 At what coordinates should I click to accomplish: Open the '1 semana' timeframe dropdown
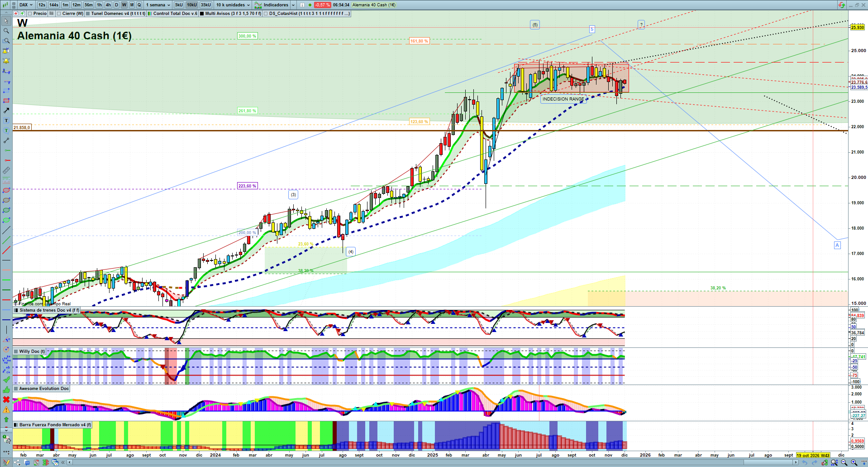[x=158, y=5]
